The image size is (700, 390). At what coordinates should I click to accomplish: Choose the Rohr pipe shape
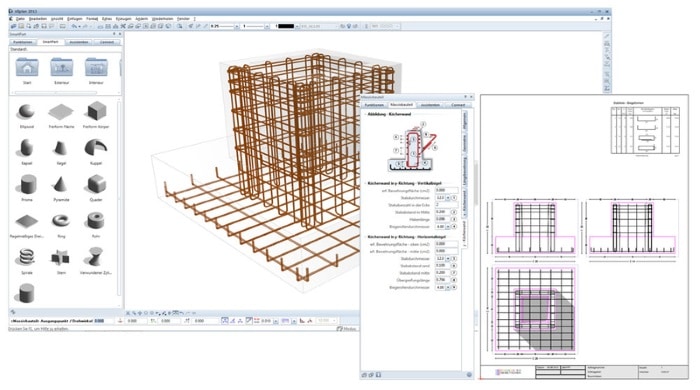tap(96, 221)
